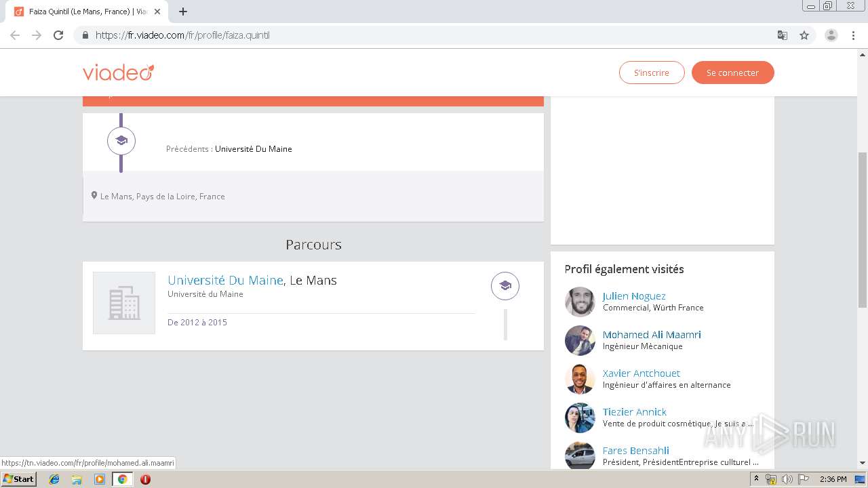Screen dimensions: 868x488
Task: Minimize the browser window
Action: pos(811,5)
